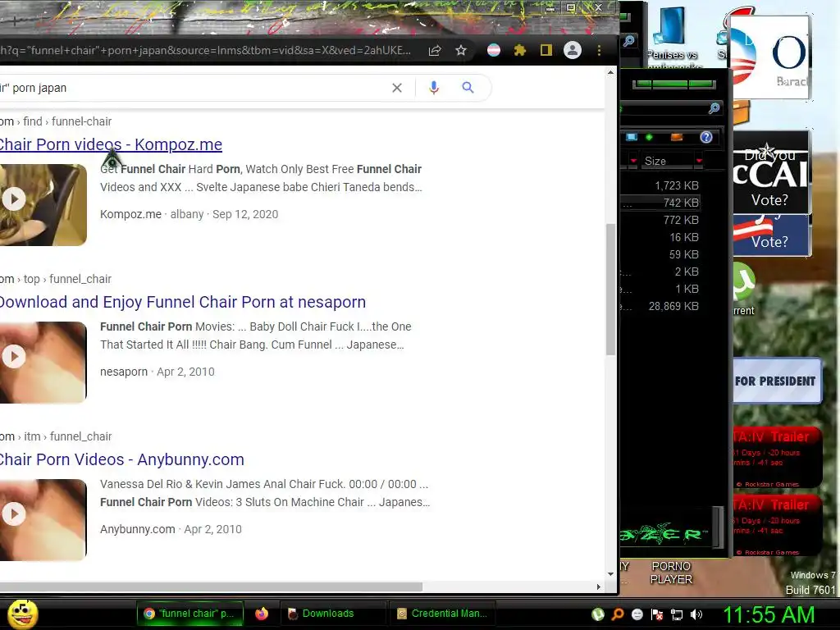Open the Extensions puzzle-piece menu

pyautogui.click(x=519, y=50)
